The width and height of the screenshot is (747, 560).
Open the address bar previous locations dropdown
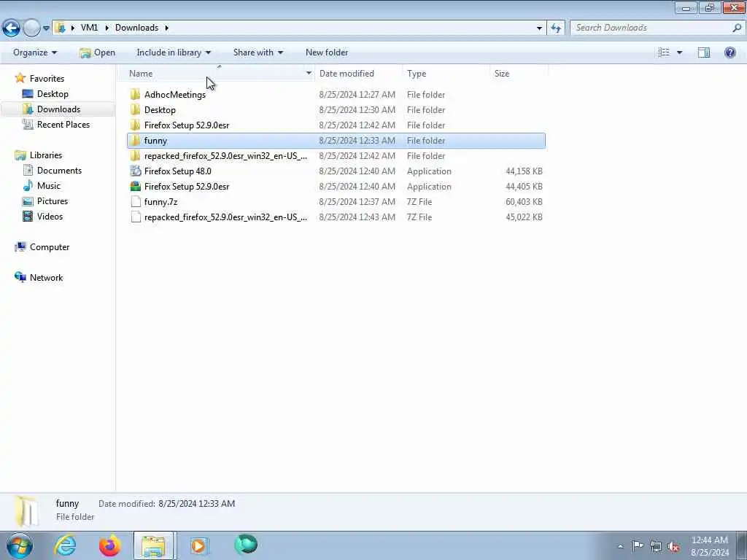pos(539,28)
